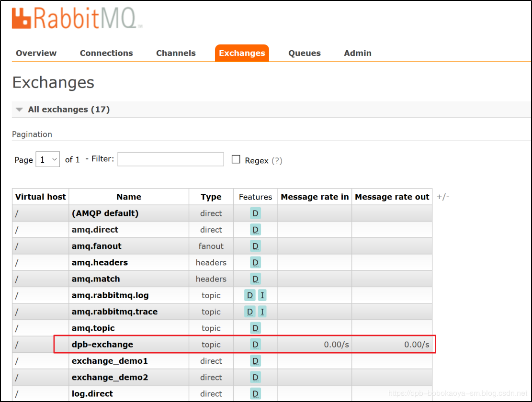Screen dimensions: 532x402
Task: Navigate to the Admin tab
Action: 358,53
